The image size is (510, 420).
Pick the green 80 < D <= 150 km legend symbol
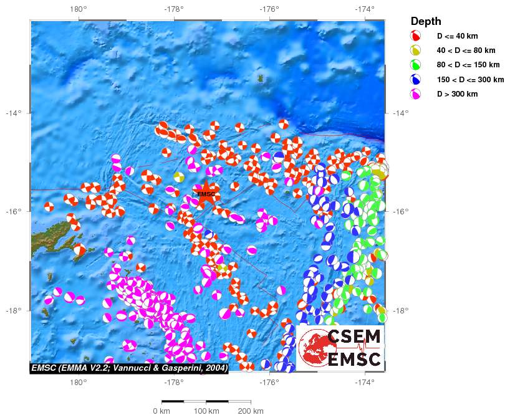tap(416, 65)
